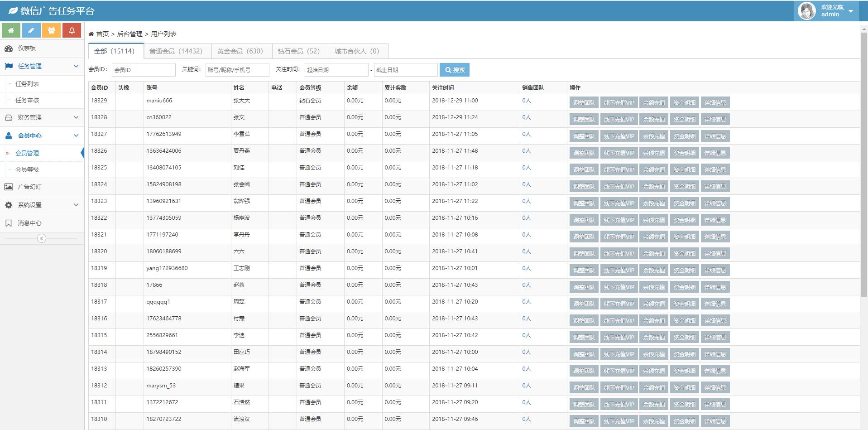Click the red bell notification icon
868x430 pixels.
72,30
